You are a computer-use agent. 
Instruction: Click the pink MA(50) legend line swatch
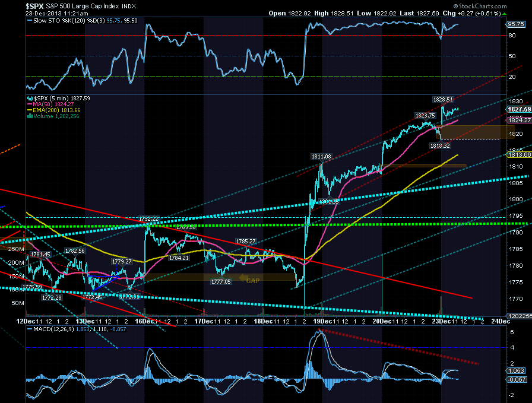tap(30, 104)
